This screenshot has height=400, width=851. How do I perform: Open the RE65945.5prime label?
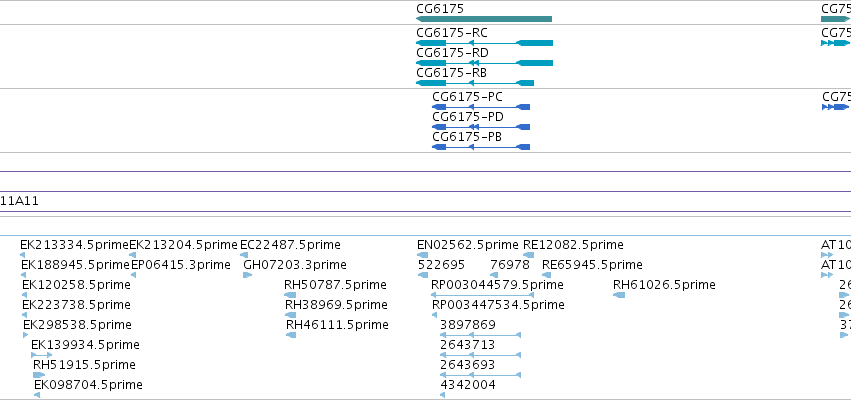pyautogui.click(x=592, y=265)
